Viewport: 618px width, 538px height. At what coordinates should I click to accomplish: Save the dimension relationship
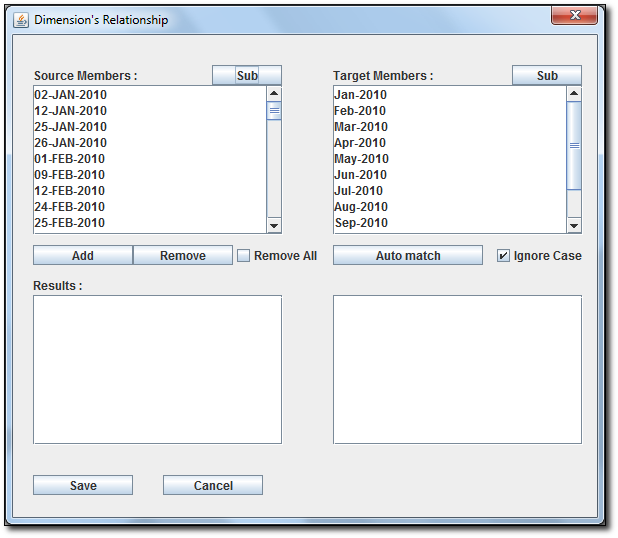[x=83, y=486]
